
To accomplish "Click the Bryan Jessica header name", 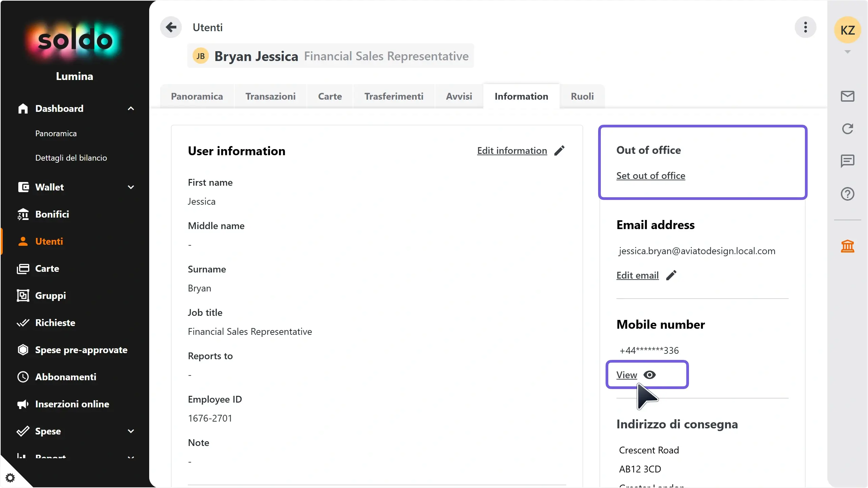I will [x=256, y=56].
